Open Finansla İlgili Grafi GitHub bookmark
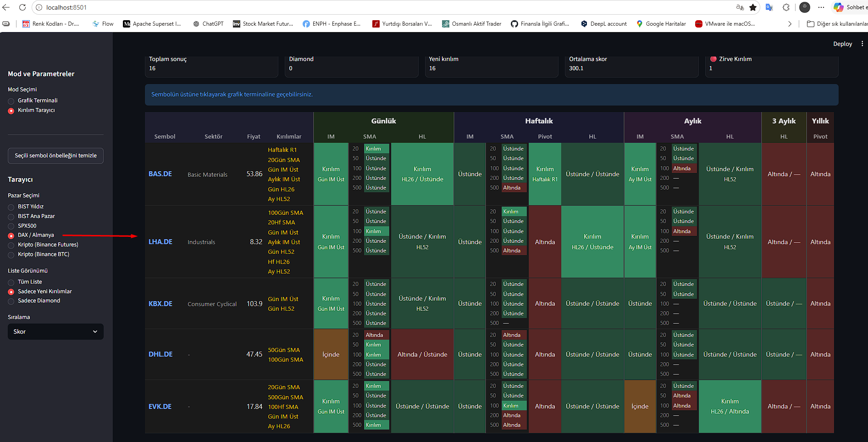 coord(540,24)
